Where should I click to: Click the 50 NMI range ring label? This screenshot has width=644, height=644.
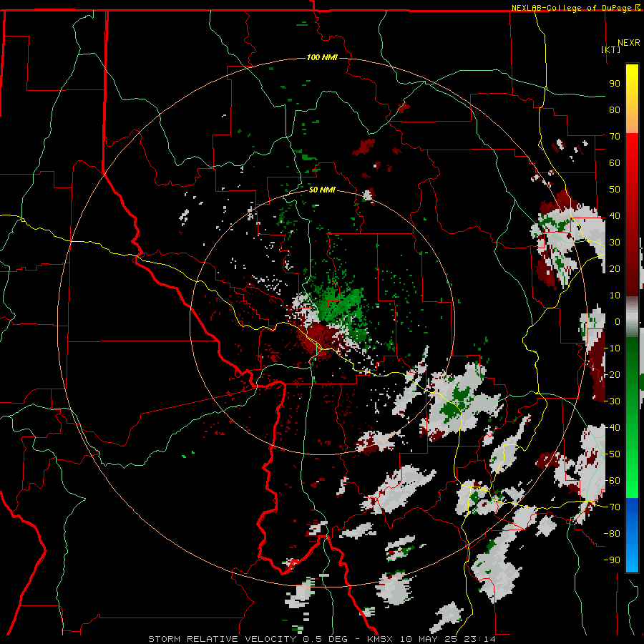[x=322, y=190]
